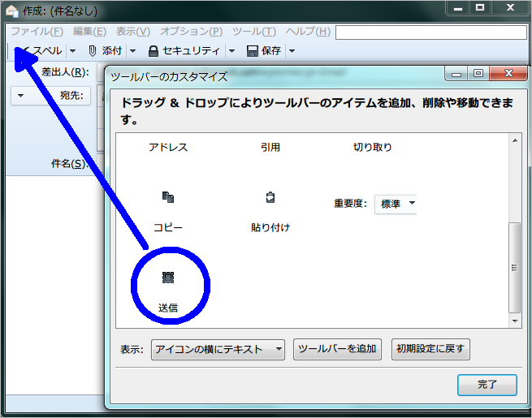This screenshot has width=532, height=418.
Task: Select the Cut (切り取り) palette item
Action: (372, 147)
